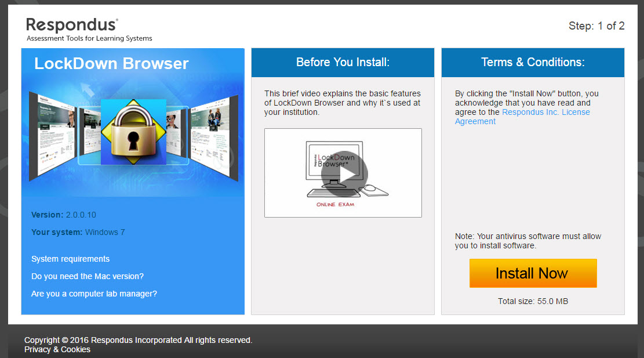Play the LockDown Browser intro video
This screenshot has height=358, width=644.
point(344,174)
